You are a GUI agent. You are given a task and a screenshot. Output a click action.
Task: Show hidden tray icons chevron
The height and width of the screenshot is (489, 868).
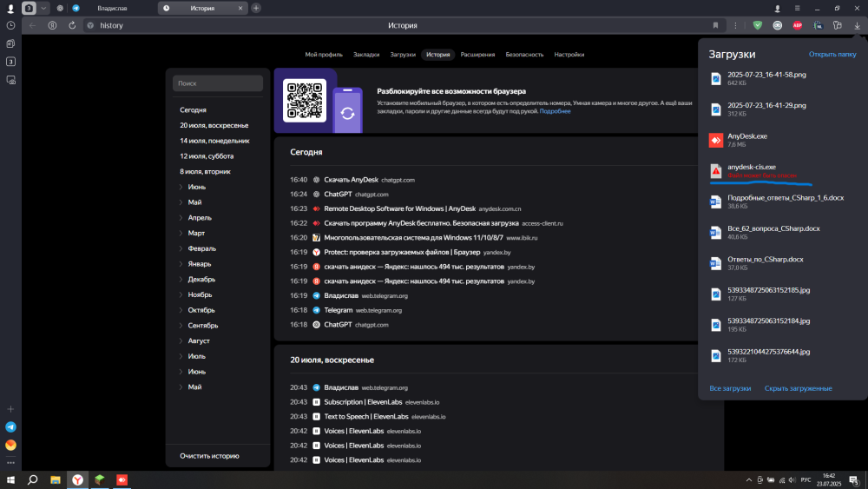point(748,480)
